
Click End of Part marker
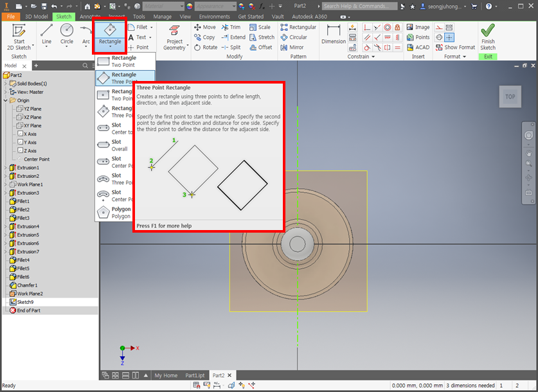28,310
